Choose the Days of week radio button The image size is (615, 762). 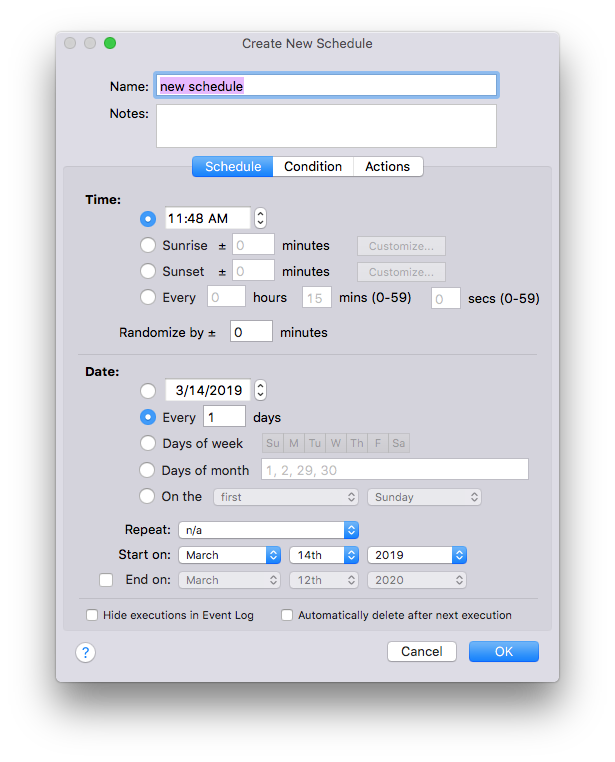(148, 443)
